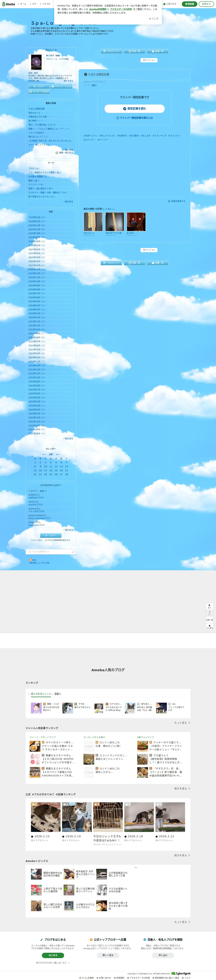Open the CyberAgent logo in footer
The width and height of the screenshot is (216, 980).
(x=181, y=974)
